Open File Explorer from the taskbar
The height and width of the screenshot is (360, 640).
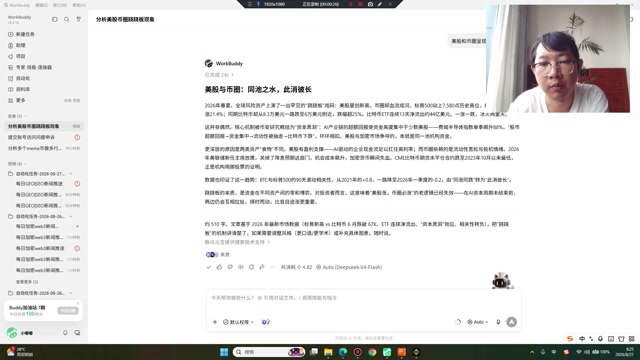(x=328, y=352)
